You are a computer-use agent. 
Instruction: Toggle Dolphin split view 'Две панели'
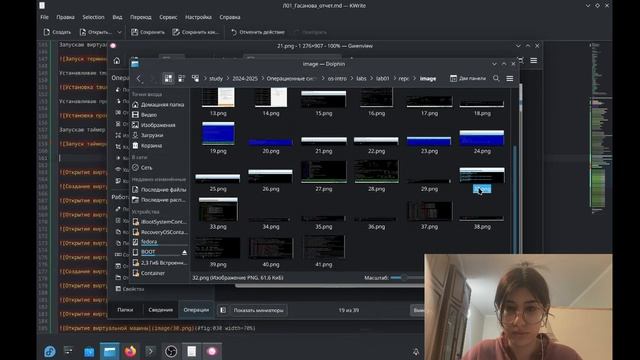468,78
